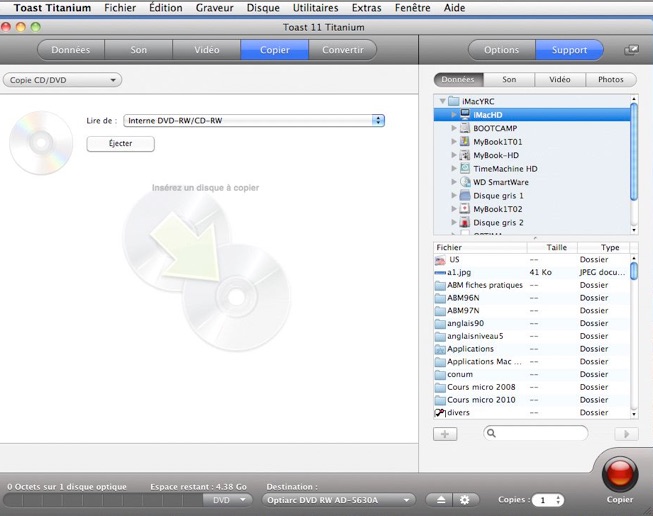Select the Cours micro 2010 folder row
653x516 pixels.
(532, 400)
